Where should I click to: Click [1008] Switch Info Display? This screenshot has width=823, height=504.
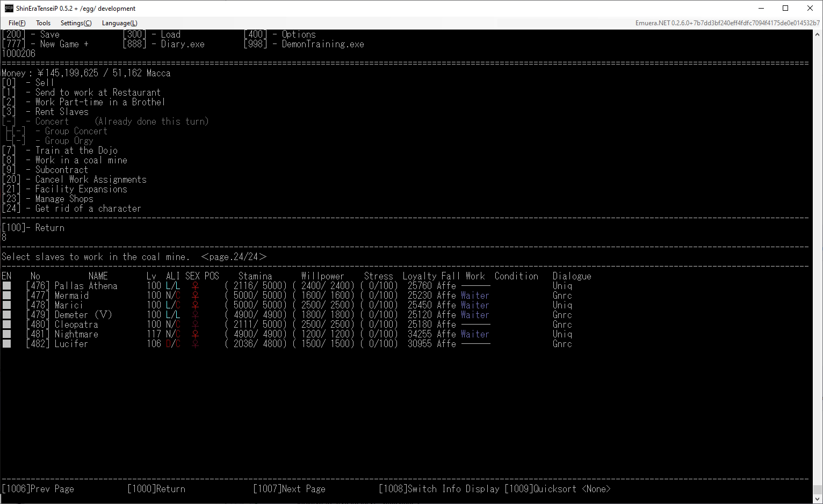[439, 489]
